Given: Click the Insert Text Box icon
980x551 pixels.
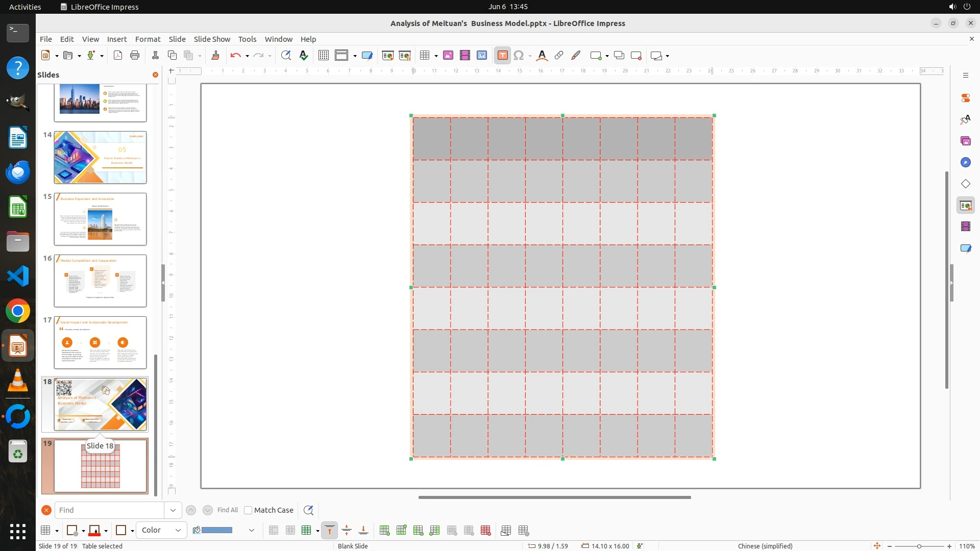Looking at the screenshot, I should coord(502,56).
